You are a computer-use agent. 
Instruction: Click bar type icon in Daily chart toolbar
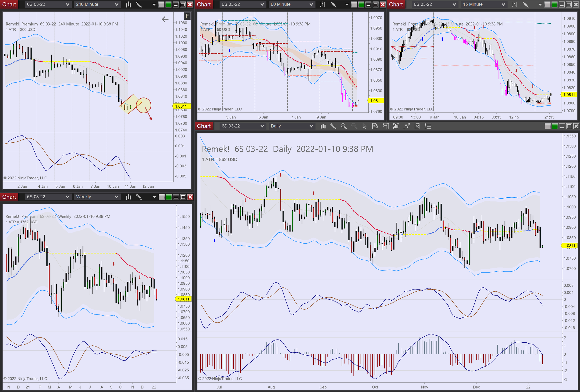point(323,126)
